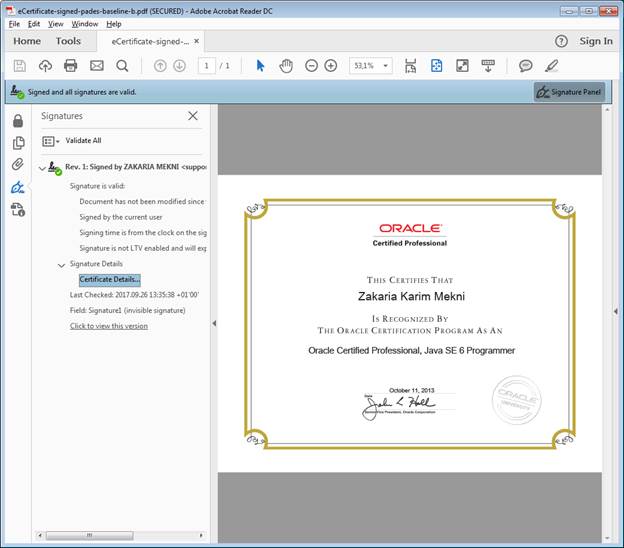The width and height of the screenshot is (624, 548).
Task: Open the Find text magnifier icon
Action: pyautogui.click(x=122, y=66)
